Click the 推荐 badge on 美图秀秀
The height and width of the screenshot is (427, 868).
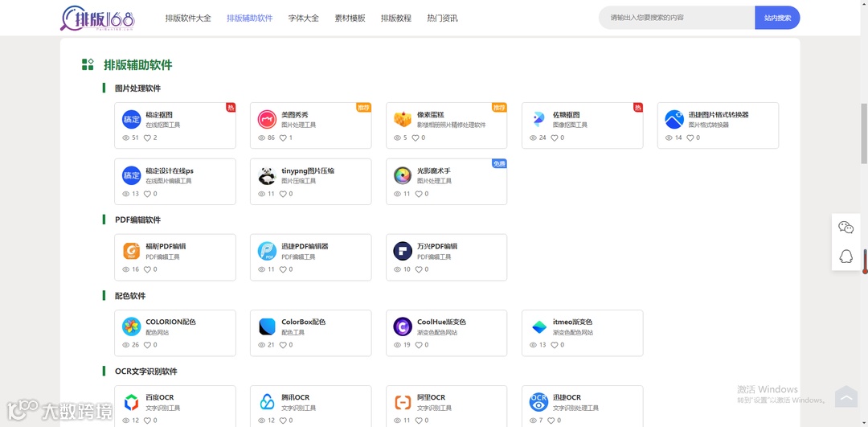coord(364,108)
